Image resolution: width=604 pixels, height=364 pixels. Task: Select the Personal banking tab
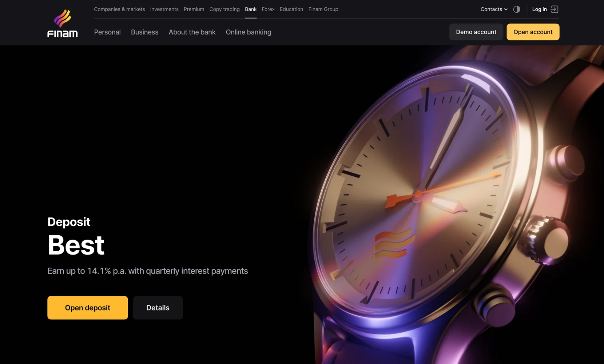(107, 32)
